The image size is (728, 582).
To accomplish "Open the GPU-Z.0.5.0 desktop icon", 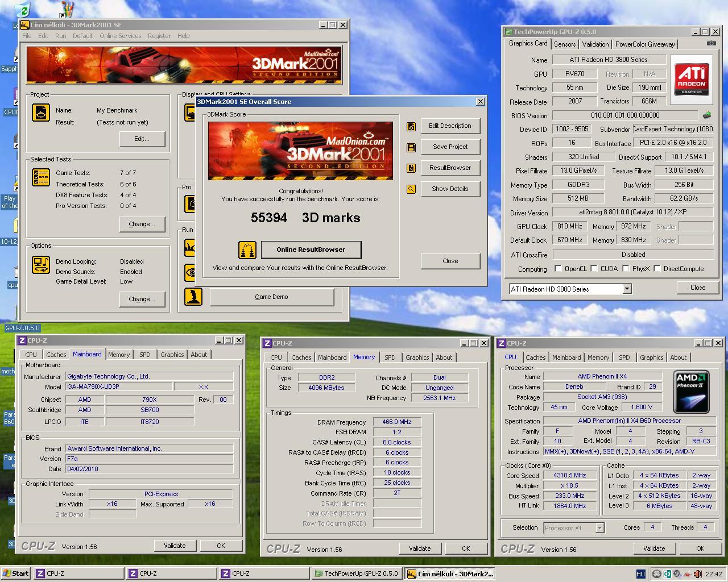I will click(x=23, y=328).
